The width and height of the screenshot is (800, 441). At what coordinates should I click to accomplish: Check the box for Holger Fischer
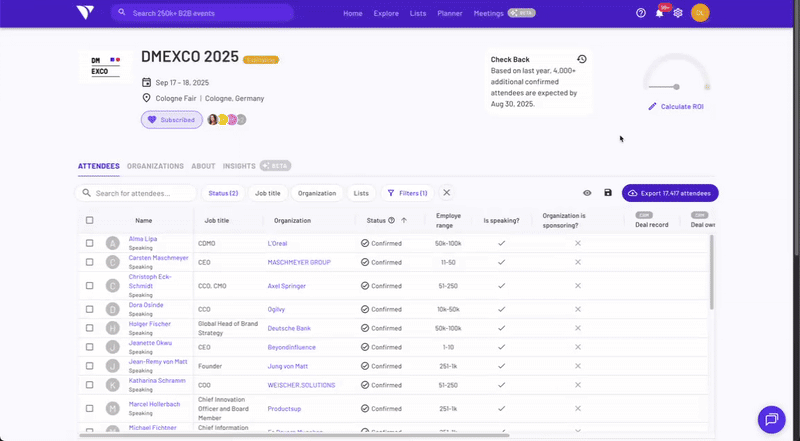tap(89, 328)
